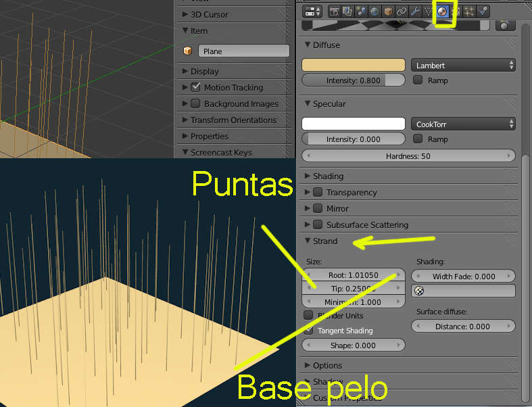Toggle the Subsurface Scattering checkbox
The width and height of the screenshot is (532, 407).
tap(318, 224)
